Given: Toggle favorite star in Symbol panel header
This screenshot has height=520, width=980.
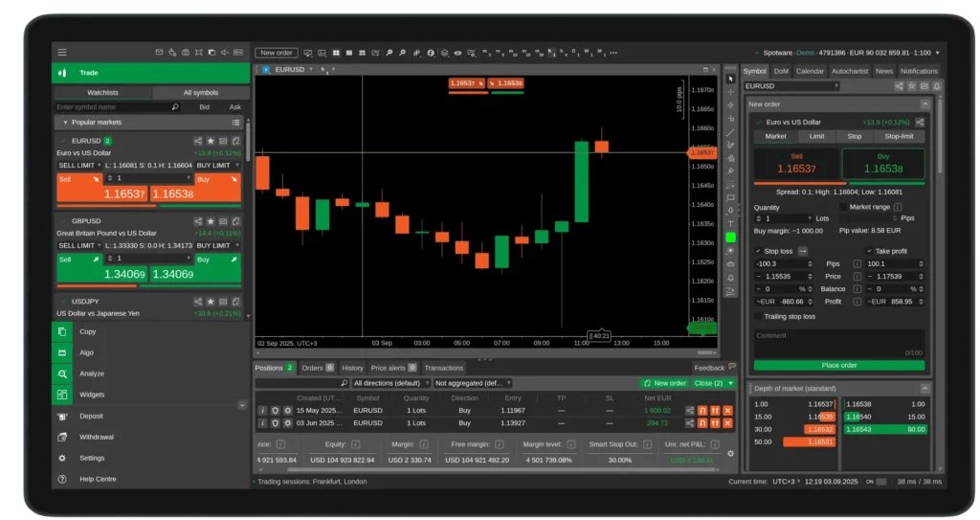Looking at the screenshot, I should 912,86.
